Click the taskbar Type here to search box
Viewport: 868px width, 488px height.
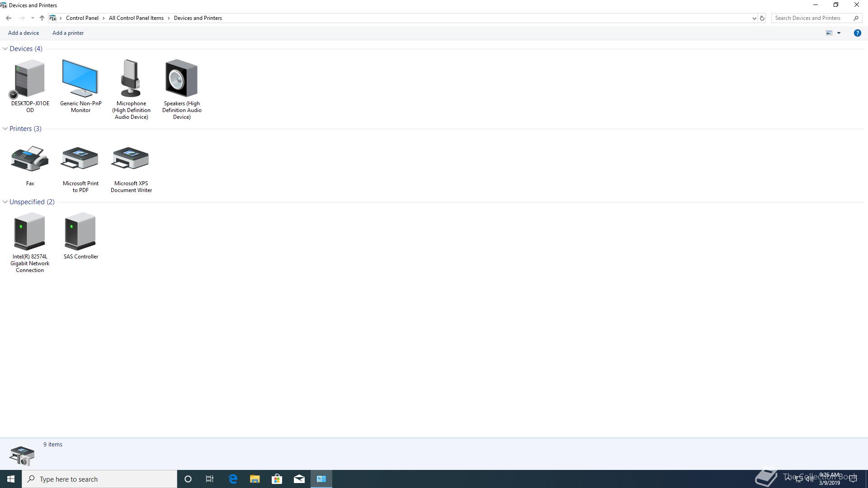99,479
